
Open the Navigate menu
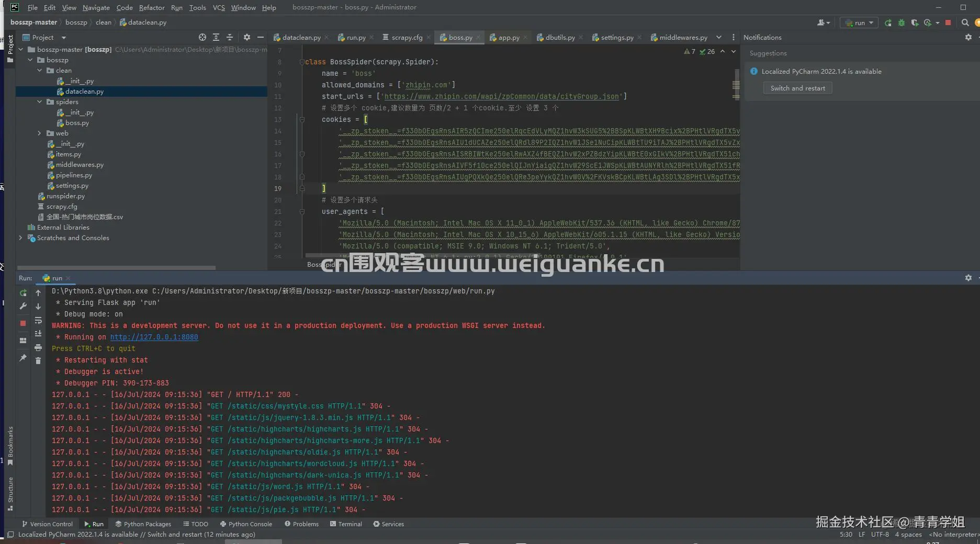click(x=96, y=7)
